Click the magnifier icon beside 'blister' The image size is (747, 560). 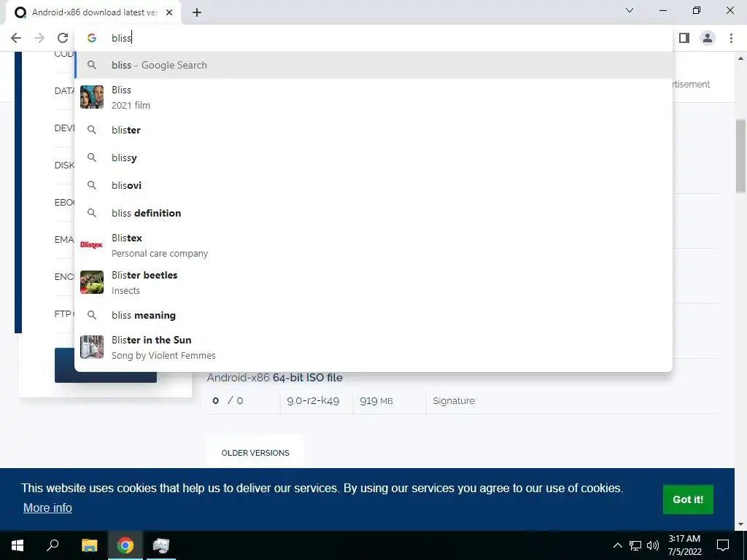(92, 130)
